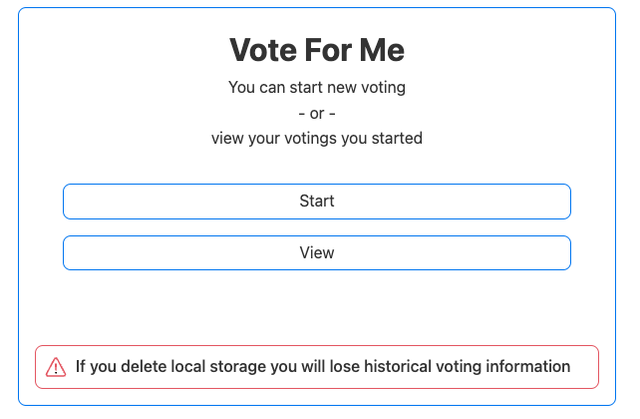Image resolution: width=640 pixels, height=419 pixels.
Task: Click the red warning triangle icon
Action: coord(56,367)
